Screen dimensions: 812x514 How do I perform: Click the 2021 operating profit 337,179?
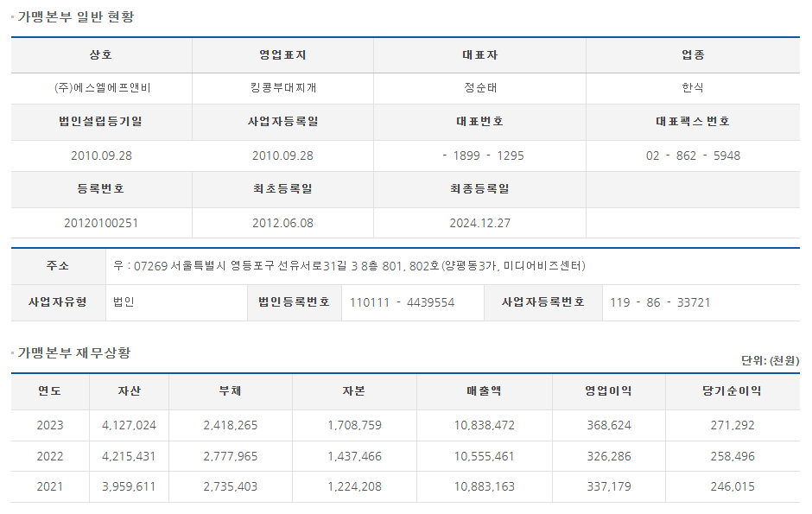point(609,486)
